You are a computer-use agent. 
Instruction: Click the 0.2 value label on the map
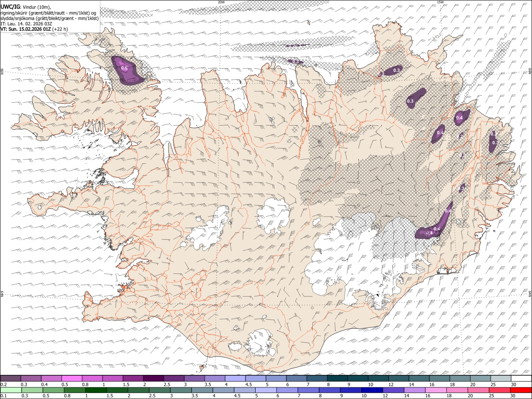[381, 74]
